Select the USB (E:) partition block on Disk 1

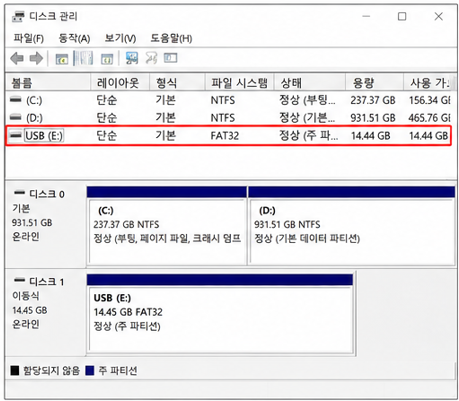coord(220,314)
